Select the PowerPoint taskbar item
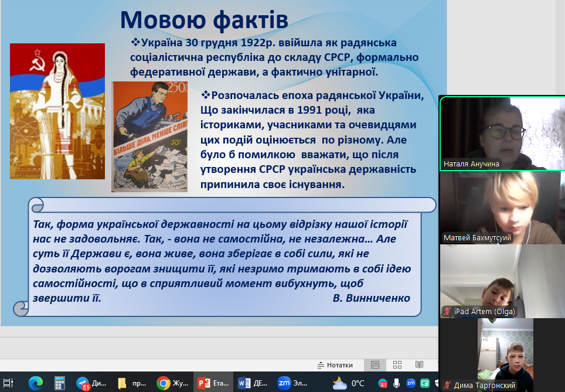The height and width of the screenshot is (392, 565). tap(213, 383)
